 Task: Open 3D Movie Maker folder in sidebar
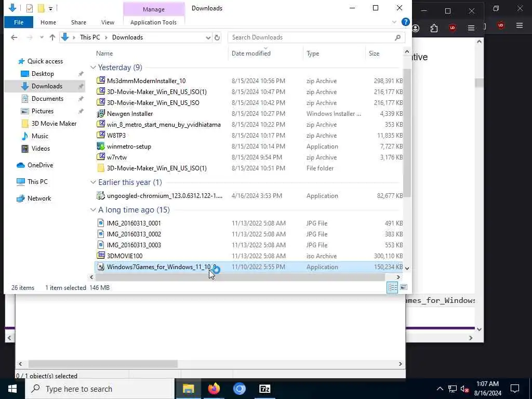point(54,124)
